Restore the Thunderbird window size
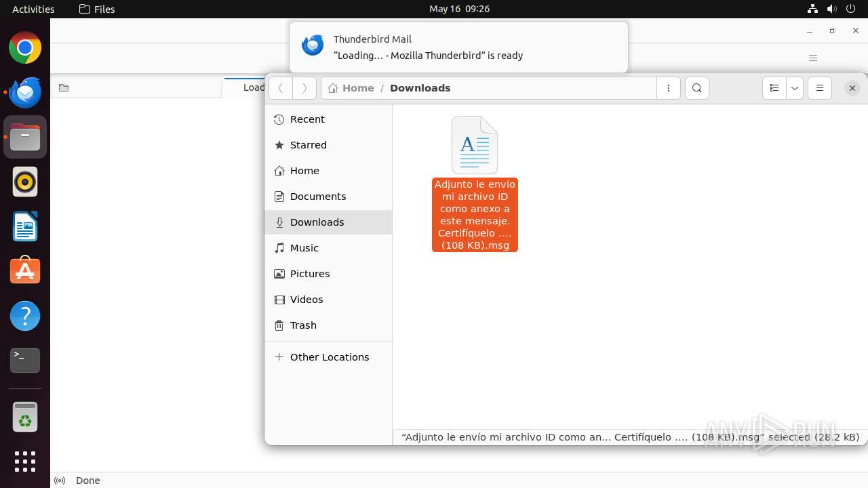The image size is (868, 488). 832,31
